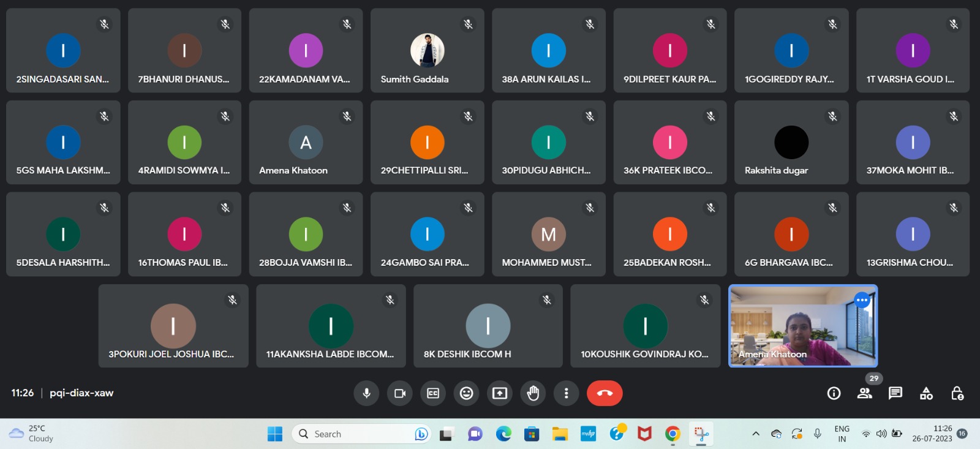
Task: Open the meeting details info icon
Action: pos(834,393)
